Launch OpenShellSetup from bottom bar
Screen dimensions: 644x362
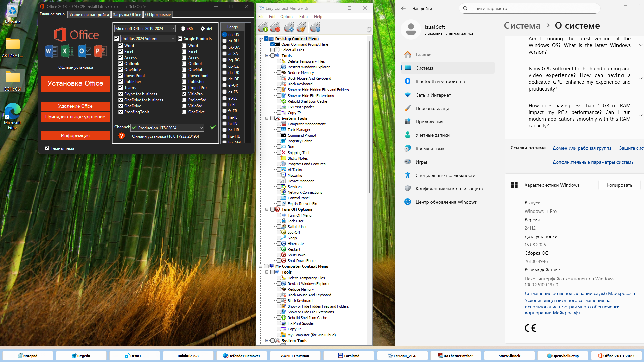click(x=563, y=356)
